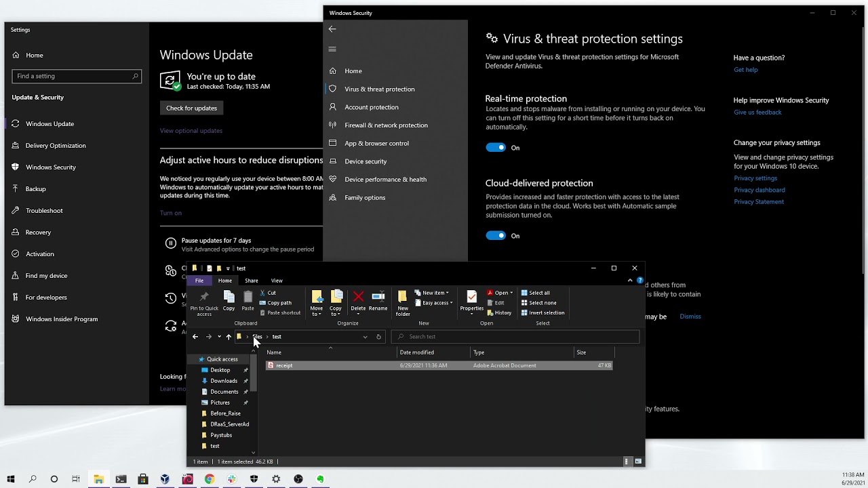Click Check for updates button

(192, 108)
